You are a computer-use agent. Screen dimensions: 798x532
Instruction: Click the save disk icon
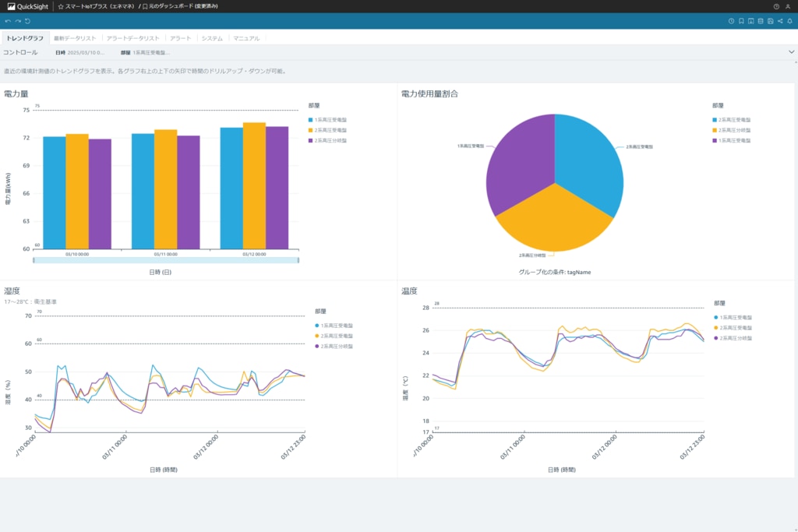coord(770,21)
